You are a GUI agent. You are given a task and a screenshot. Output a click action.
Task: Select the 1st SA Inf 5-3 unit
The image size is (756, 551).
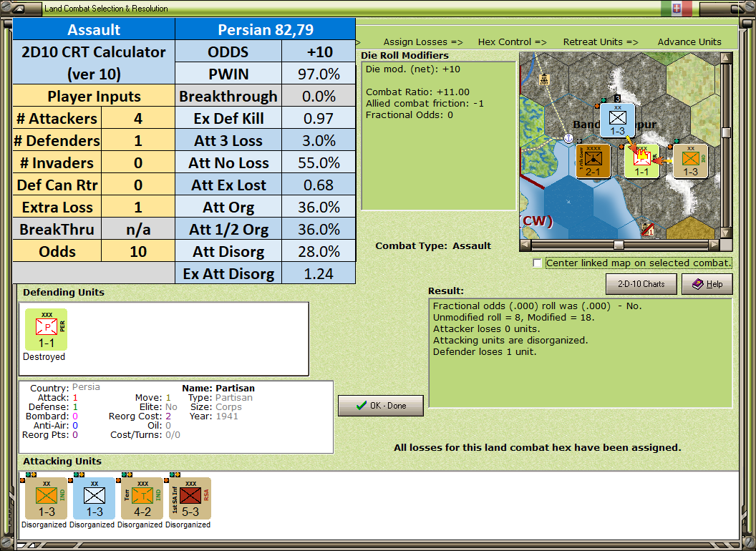tap(190, 499)
